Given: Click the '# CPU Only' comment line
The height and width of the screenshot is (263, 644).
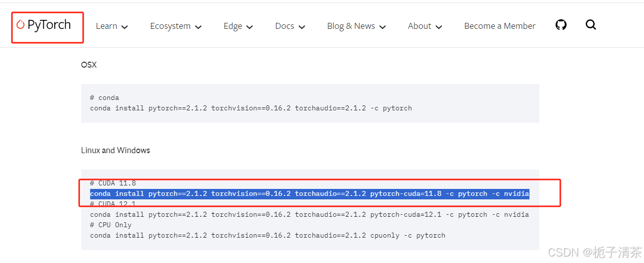Looking at the screenshot, I should (x=111, y=225).
